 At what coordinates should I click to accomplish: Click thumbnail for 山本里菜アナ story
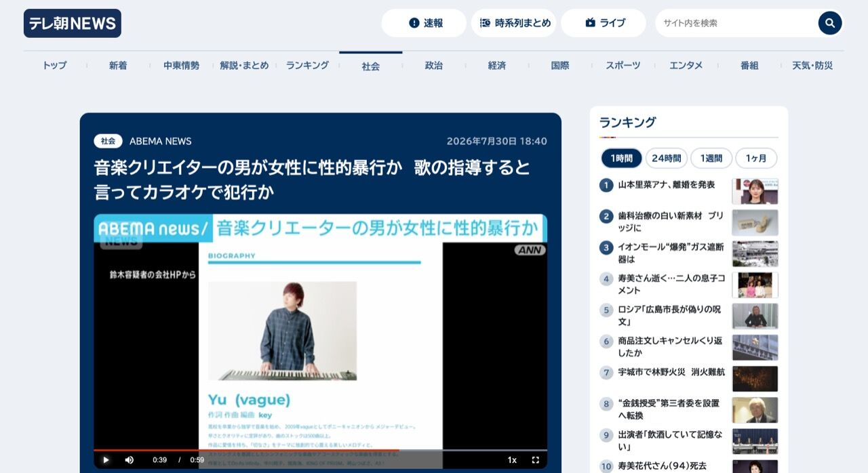coord(755,191)
